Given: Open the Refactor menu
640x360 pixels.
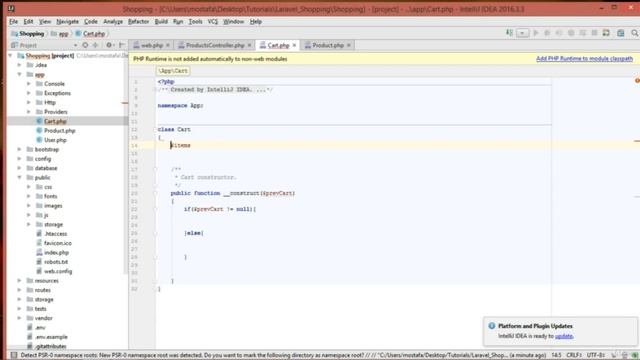Looking at the screenshot, I should (138, 22).
